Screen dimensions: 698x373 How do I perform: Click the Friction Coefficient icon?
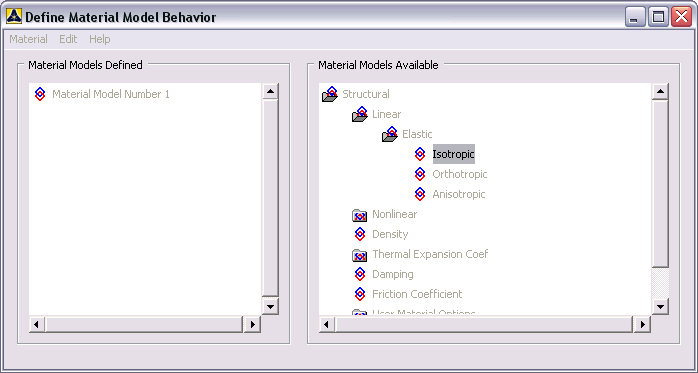(x=360, y=294)
